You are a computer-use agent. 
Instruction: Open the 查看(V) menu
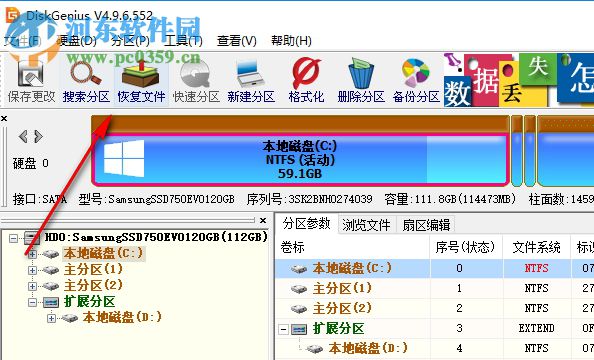[x=237, y=41]
